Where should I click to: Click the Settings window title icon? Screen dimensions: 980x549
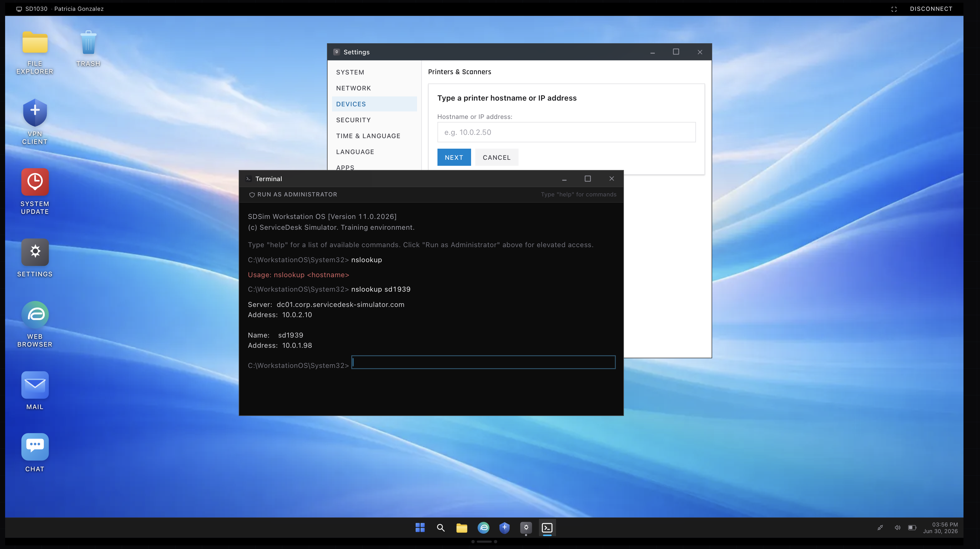point(336,52)
